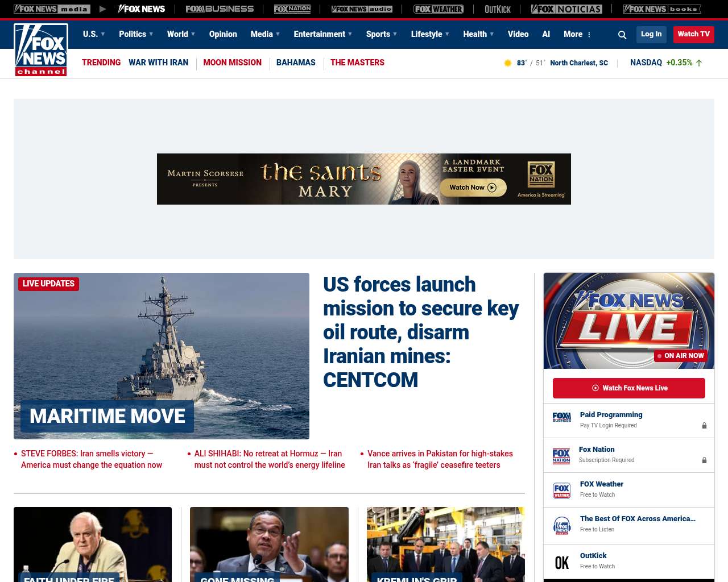Open the Fox News Media logo link
Viewport: 728px width, 582px height.
[52, 9]
